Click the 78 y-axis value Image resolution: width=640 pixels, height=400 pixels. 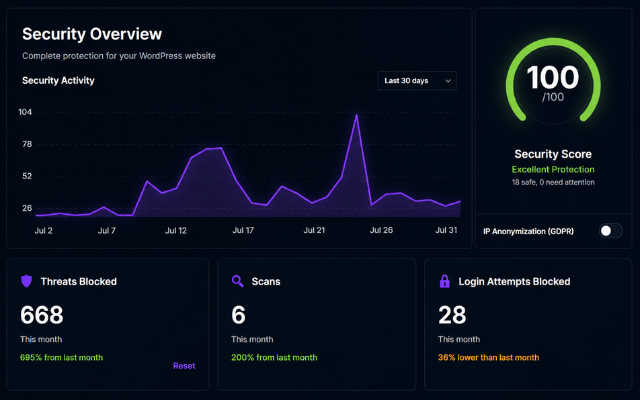click(27, 144)
